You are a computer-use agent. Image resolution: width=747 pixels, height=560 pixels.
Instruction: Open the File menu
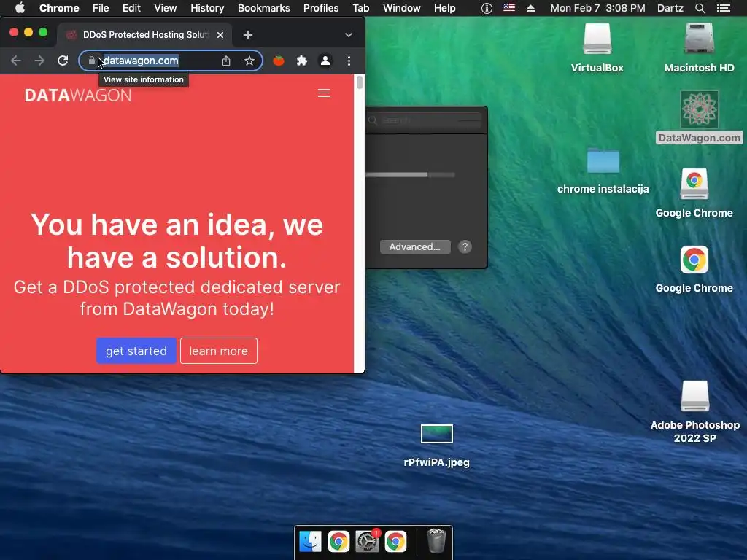coord(101,8)
